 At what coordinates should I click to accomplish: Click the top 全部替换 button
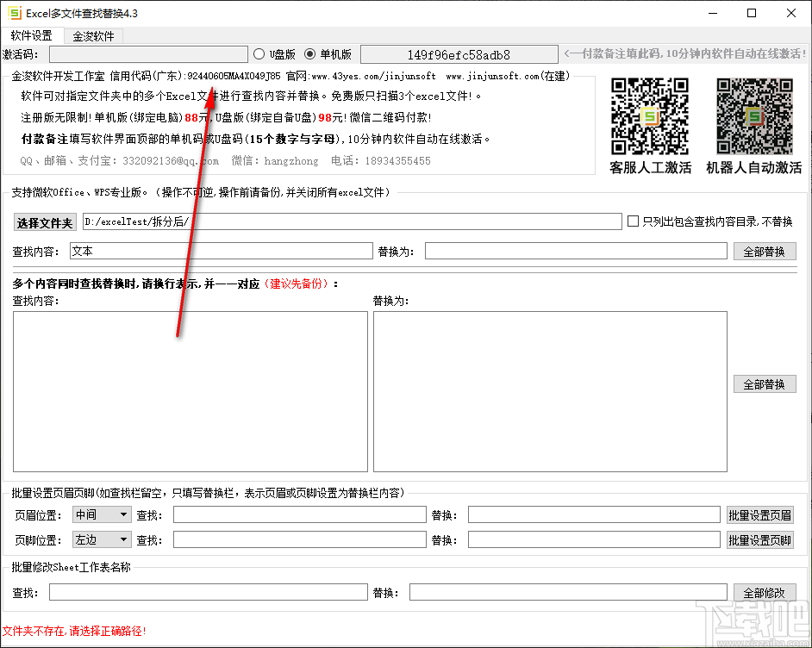pos(764,251)
